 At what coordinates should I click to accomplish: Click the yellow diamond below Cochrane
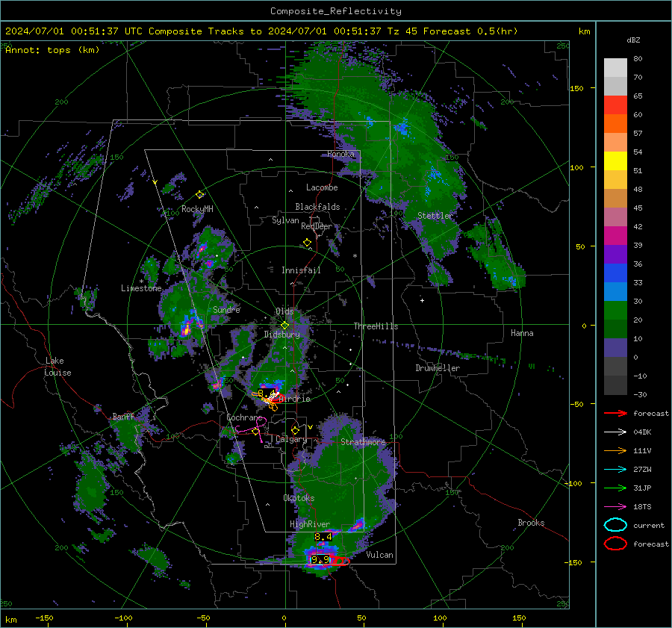(x=256, y=432)
